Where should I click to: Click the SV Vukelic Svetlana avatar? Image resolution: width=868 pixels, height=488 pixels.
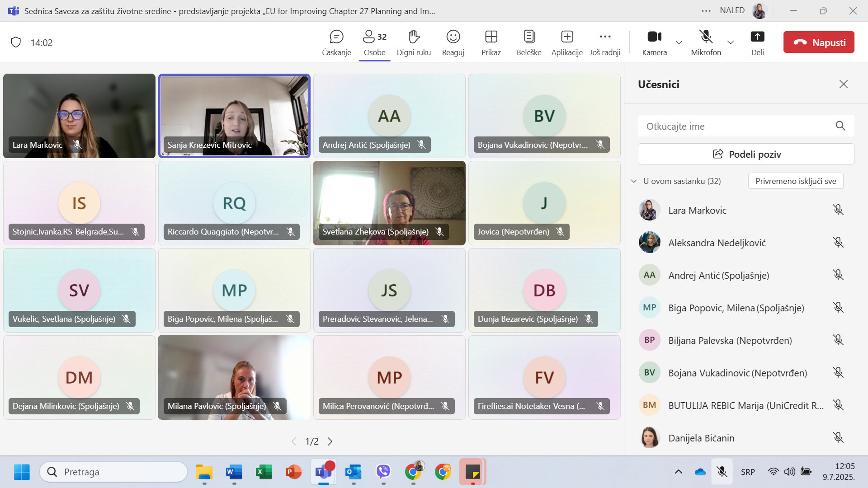click(x=79, y=290)
